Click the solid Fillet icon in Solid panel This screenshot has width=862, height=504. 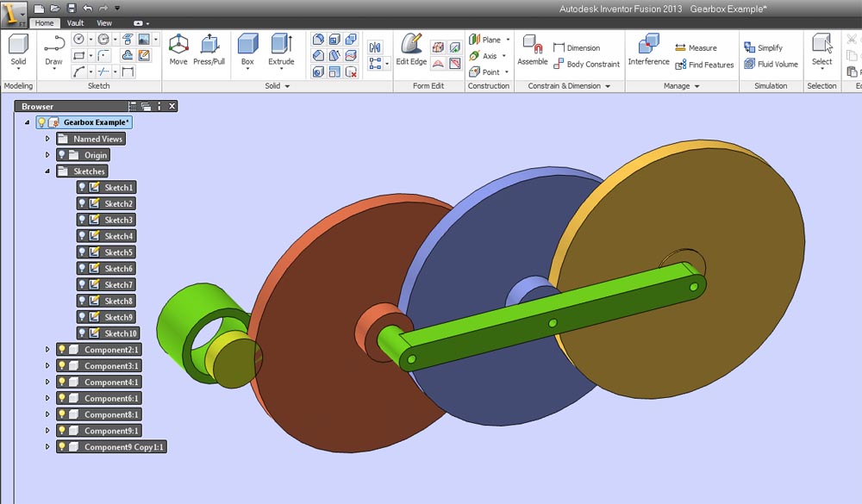pos(318,39)
